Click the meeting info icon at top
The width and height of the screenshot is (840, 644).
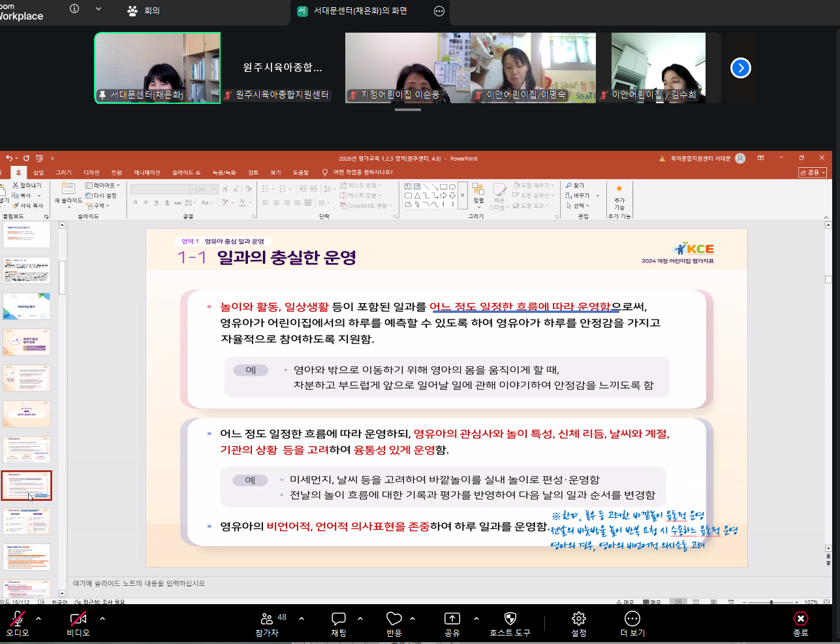(74, 9)
